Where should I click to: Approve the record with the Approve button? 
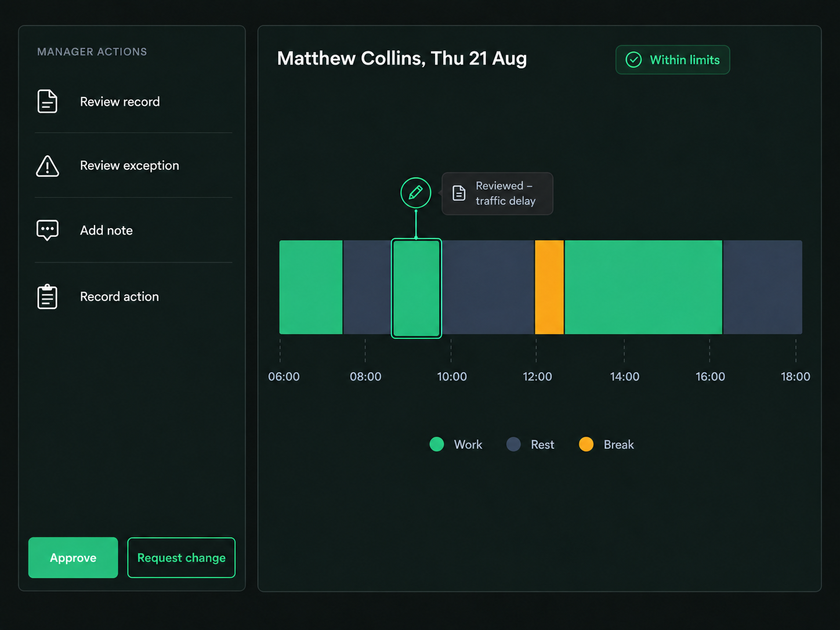coord(73,557)
